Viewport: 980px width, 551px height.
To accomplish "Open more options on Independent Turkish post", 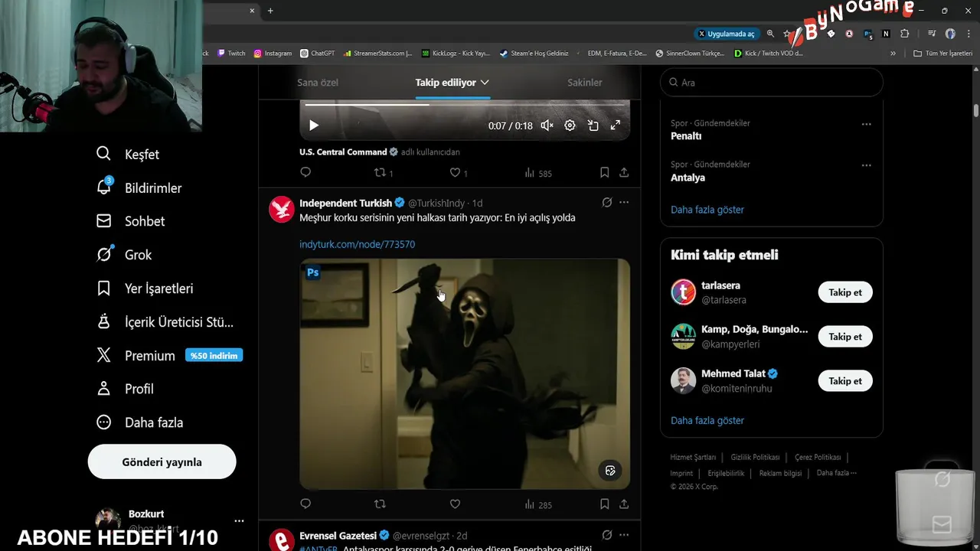I will [x=624, y=203].
